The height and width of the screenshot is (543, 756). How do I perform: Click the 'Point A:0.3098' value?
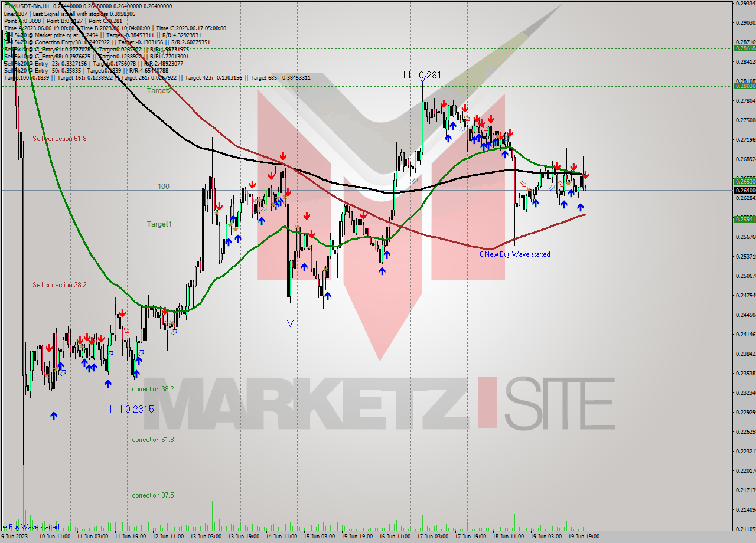23,21
